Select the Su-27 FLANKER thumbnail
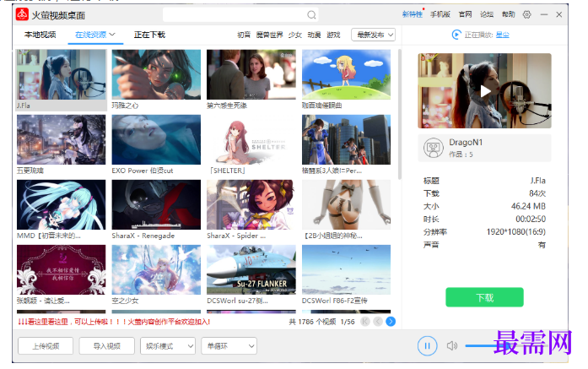The image size is (588, 369). pos(251,269)
